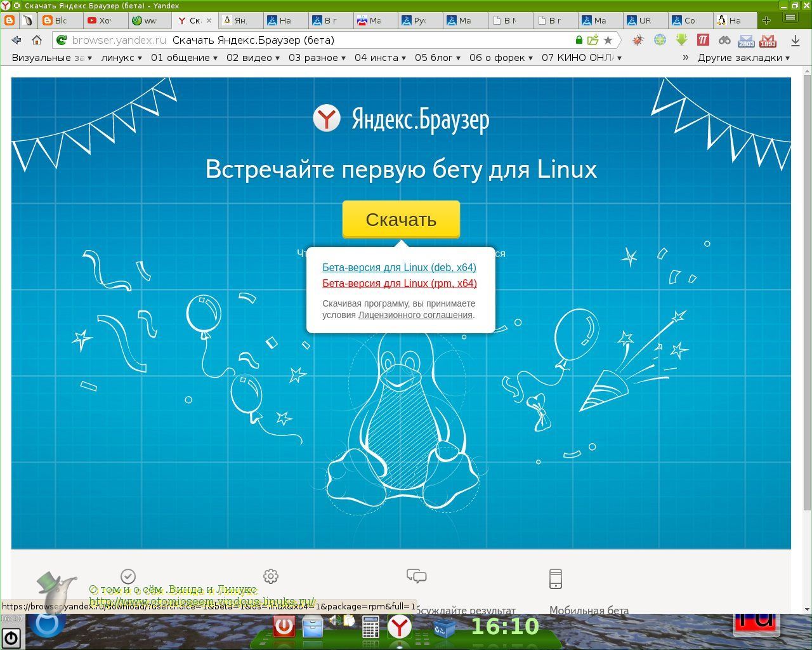
Task: Click the chat bubbles icon on page
Action: click(416, 576)
